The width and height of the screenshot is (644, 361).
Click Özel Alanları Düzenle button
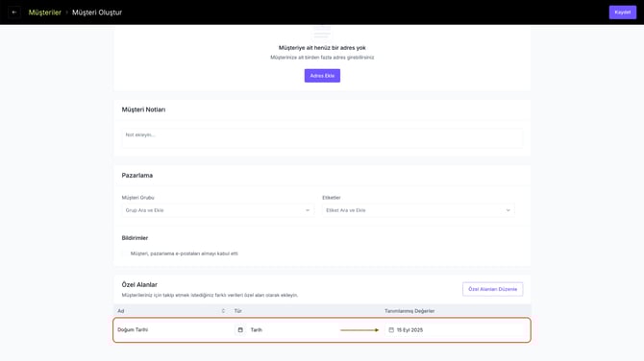(492, 289)
